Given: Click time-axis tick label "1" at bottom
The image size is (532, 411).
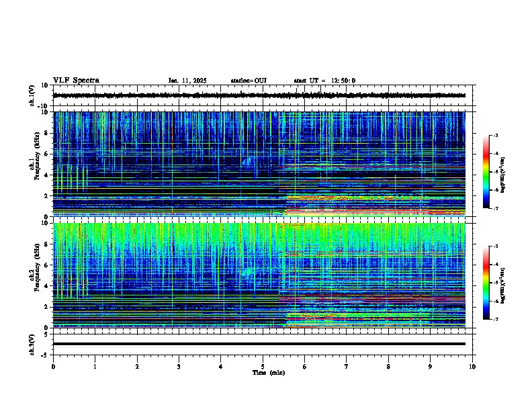Looking at the screenshot, I should [95, 367].
